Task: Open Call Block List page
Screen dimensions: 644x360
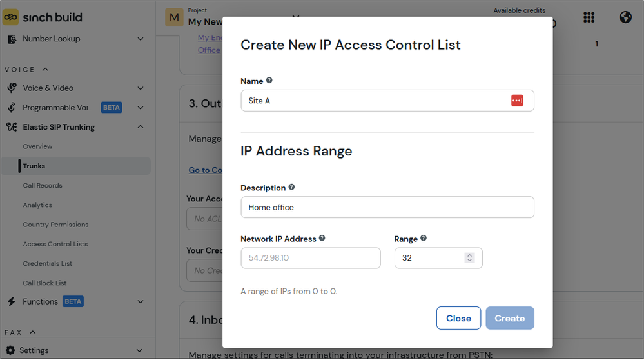Action: [x=44, y=283]
